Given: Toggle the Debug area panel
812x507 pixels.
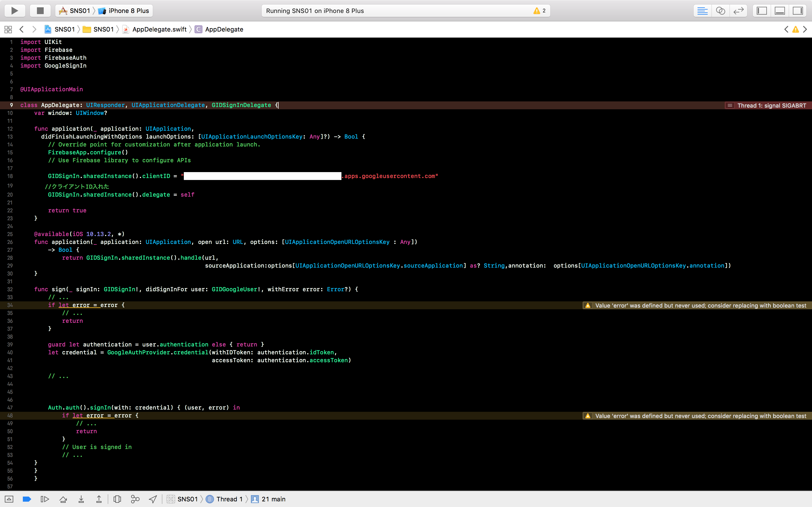Looking at the screenshot, I should tap(780, 11).
